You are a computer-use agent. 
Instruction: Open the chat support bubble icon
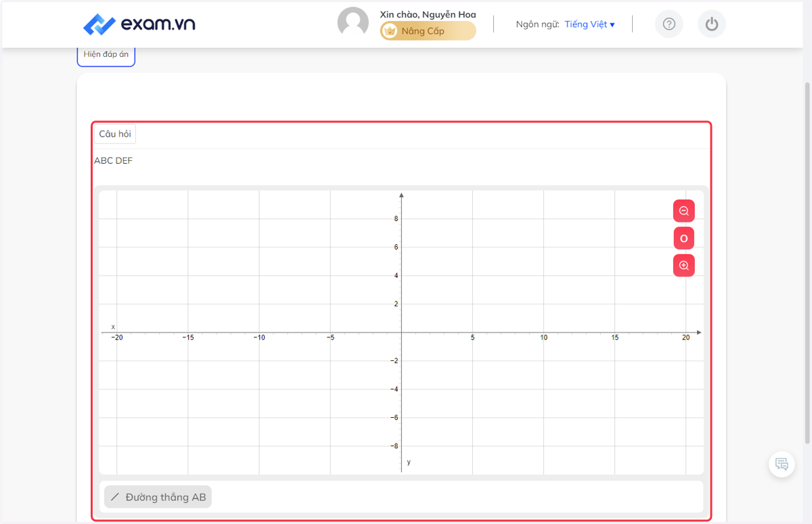[x=782, y=464]
